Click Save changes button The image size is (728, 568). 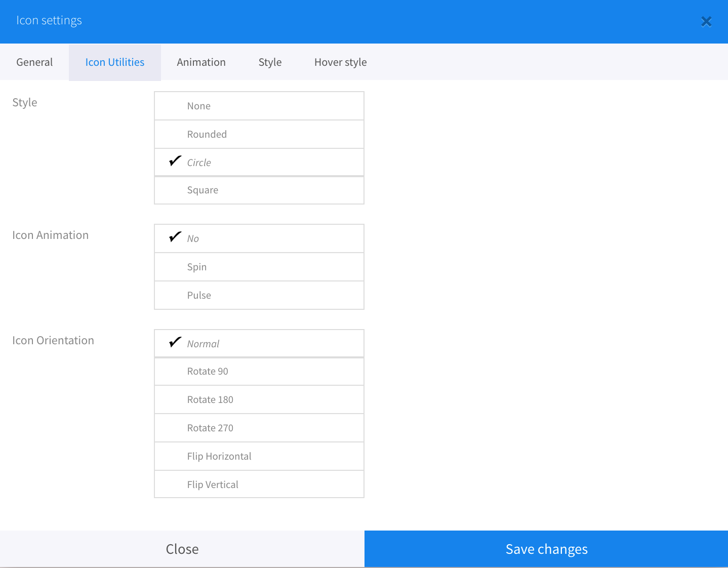(546, 549)
